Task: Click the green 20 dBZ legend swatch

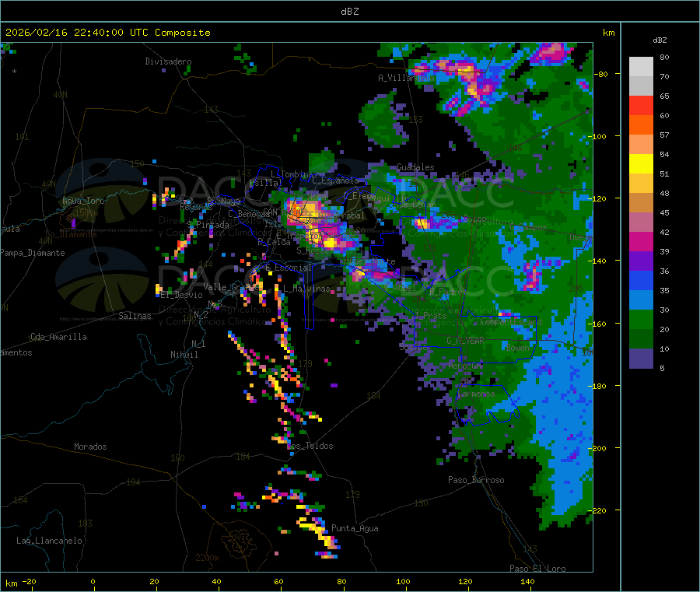Action: (x=641, y=319)
